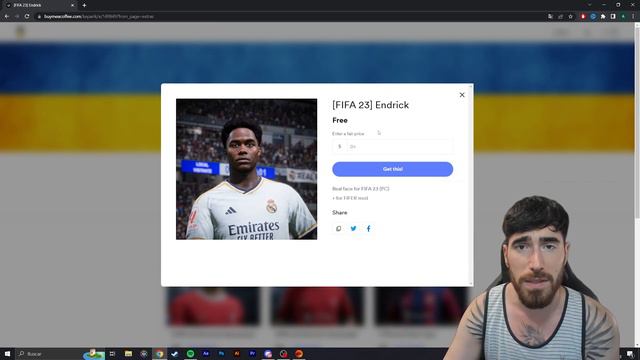Click the blue 'Get this!' button

click(392, 169)
